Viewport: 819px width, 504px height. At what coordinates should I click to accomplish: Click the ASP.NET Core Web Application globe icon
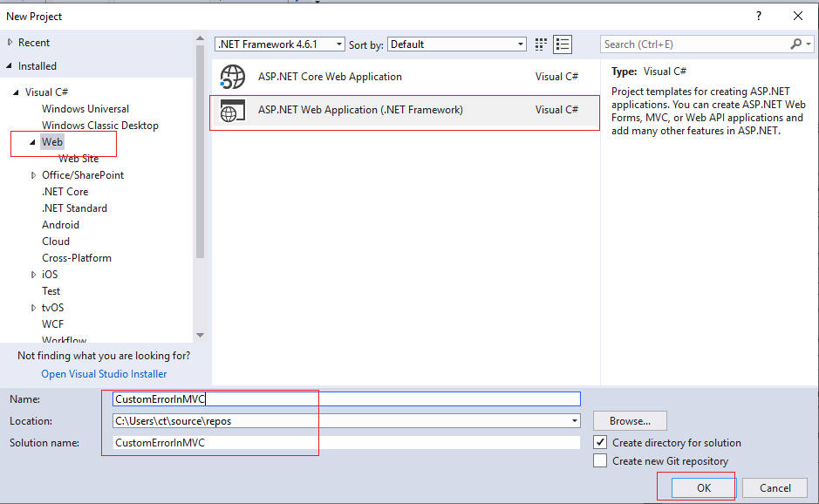point(233,77)
